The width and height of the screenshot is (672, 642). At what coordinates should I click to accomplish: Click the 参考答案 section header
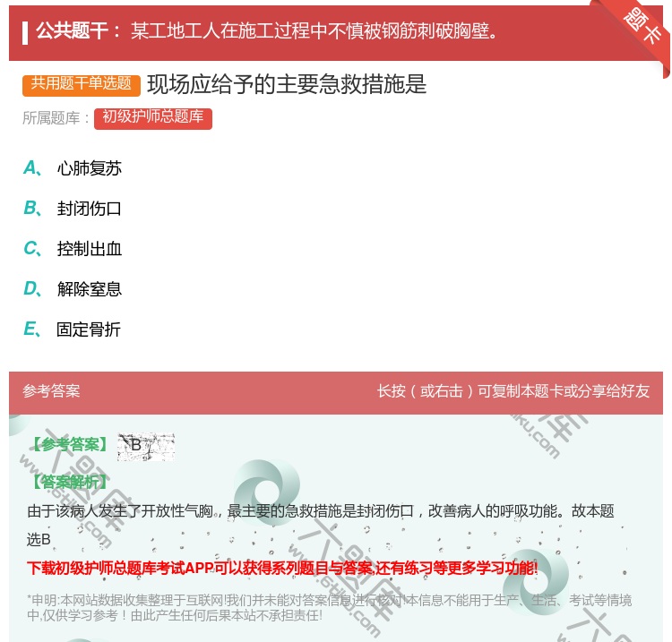click(x=51, y=391)
